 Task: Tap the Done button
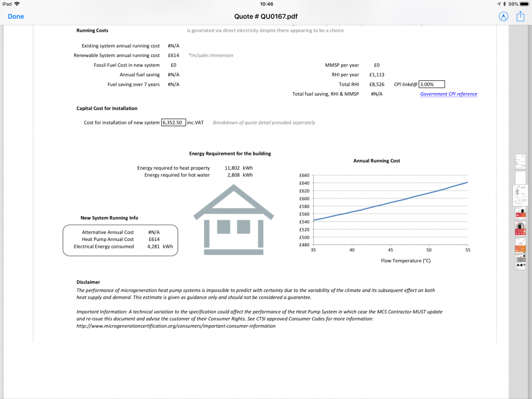point(16,16)
